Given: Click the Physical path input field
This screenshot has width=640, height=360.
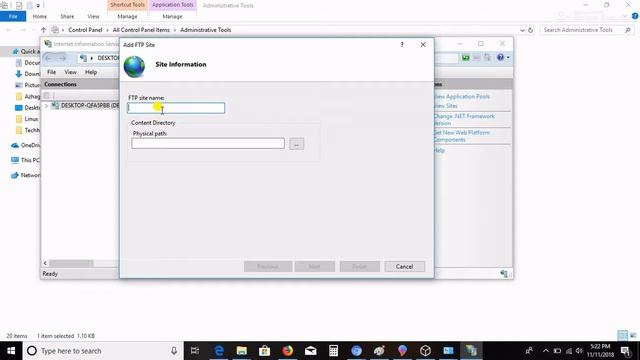Looking at the screenshot, I should 208,143.
